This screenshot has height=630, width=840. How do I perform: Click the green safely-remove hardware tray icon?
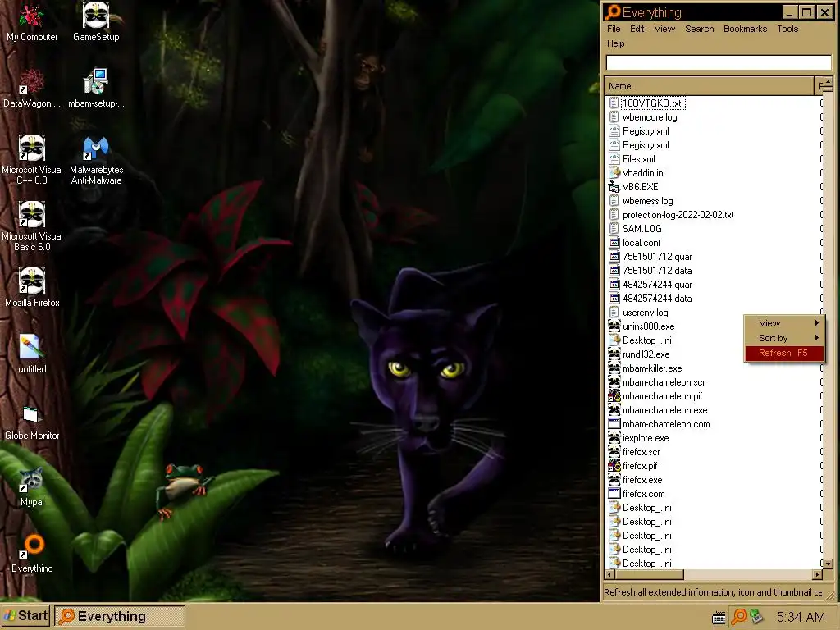tap(756, 617)
